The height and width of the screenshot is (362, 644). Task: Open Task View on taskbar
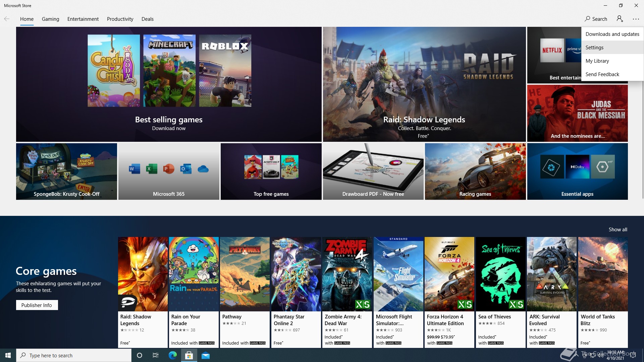pos(156,355)
